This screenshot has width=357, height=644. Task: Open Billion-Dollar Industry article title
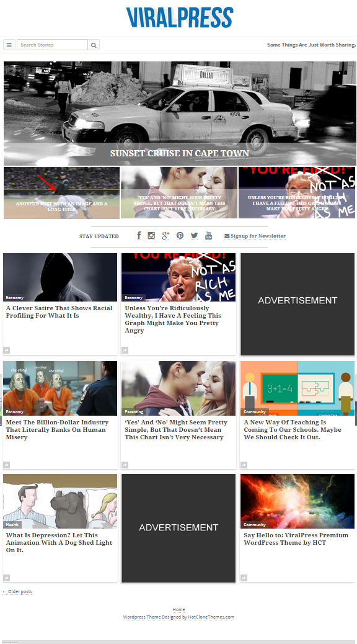(x=57, y=429)
